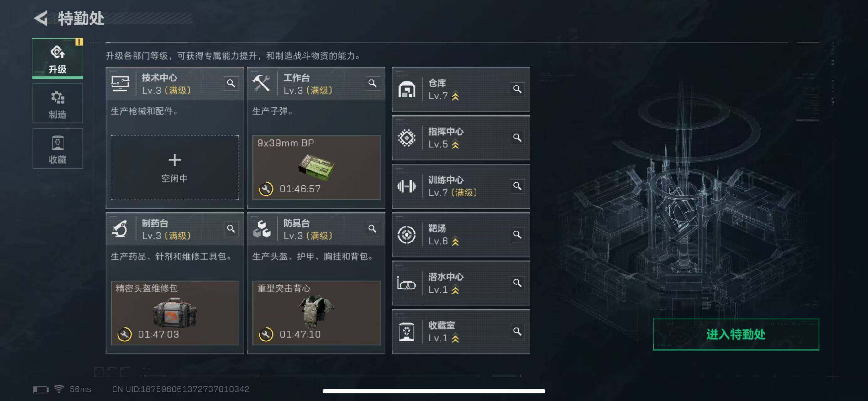Click the magnifier icon on 制药台

(231, 229)
